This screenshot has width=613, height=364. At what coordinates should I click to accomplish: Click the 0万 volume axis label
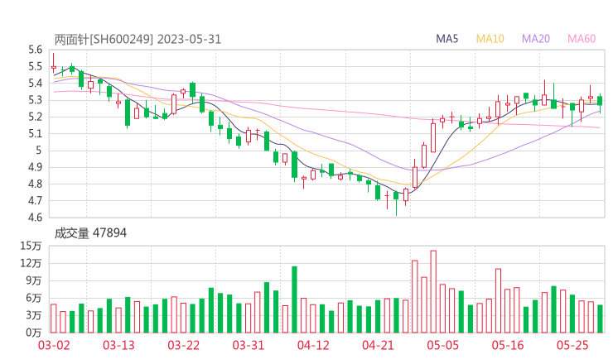pyautogui.click(x=34, y=333)
